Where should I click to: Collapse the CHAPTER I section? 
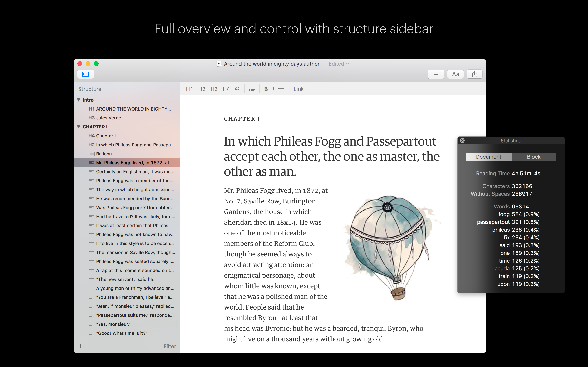[x=79, y=127]
